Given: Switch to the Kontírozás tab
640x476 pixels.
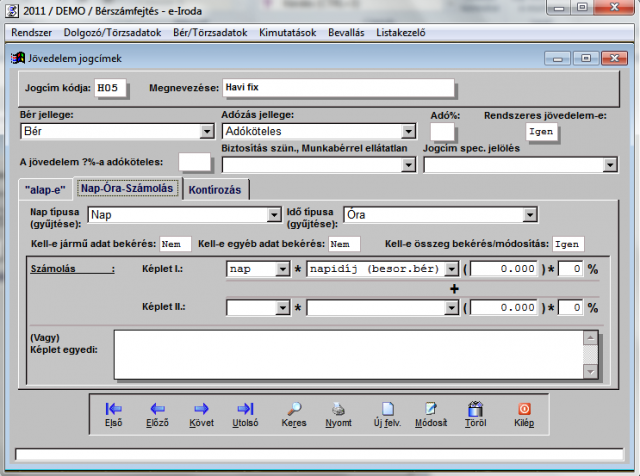Looking at the screenshot, I should [216, 189].
